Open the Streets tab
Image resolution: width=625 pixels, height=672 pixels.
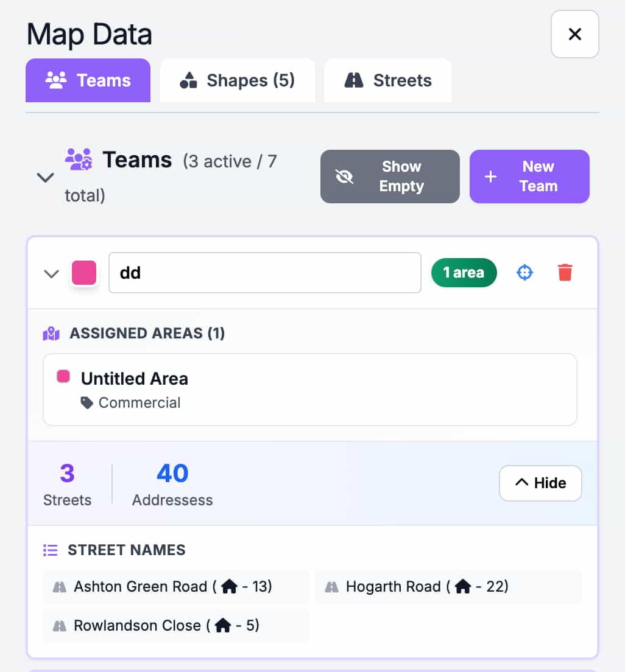click(388, 80)
